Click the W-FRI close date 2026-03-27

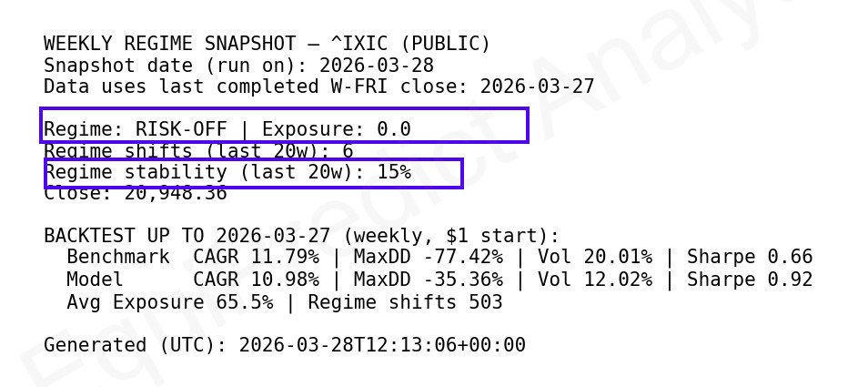pyautogui.click(x=537, y=87)
